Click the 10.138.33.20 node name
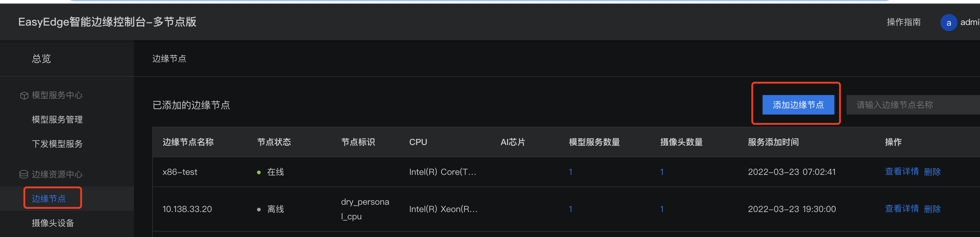Viewport: 980px width, 237px height. 187,209
